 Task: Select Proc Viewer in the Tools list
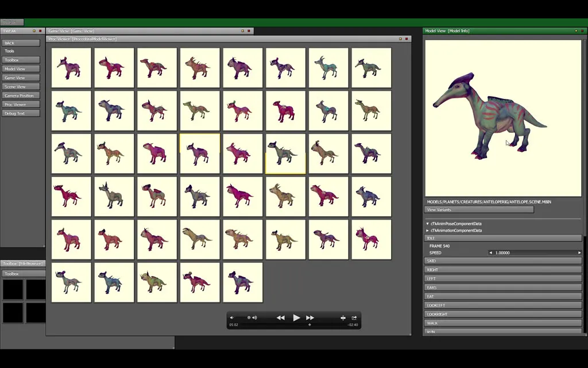point(21,105)
